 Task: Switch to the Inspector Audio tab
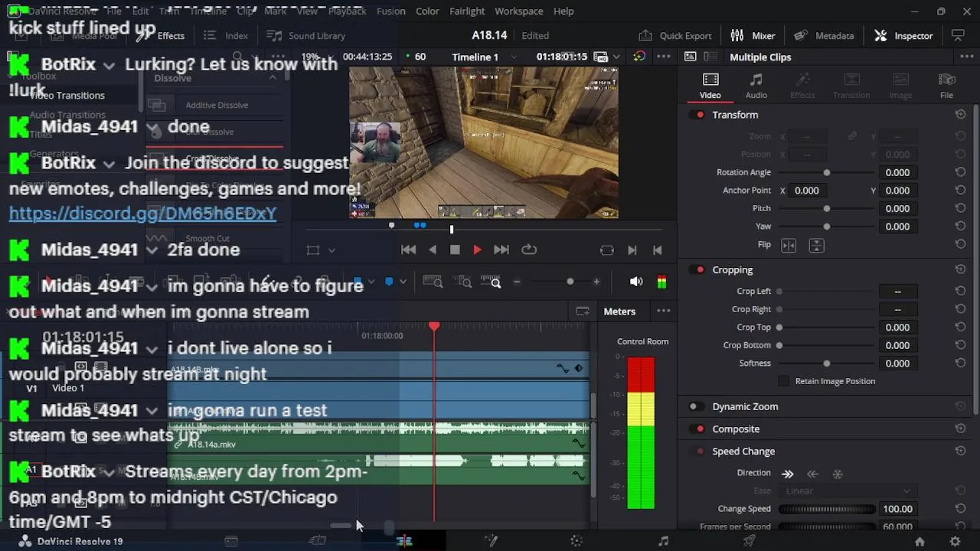pos(756,86)
